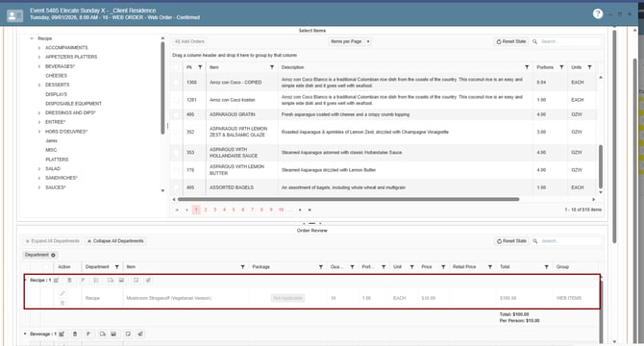Click the note icon in the Beverage group row
The height and width of the screenshot is (346, 644).
[x=128, y=334]
